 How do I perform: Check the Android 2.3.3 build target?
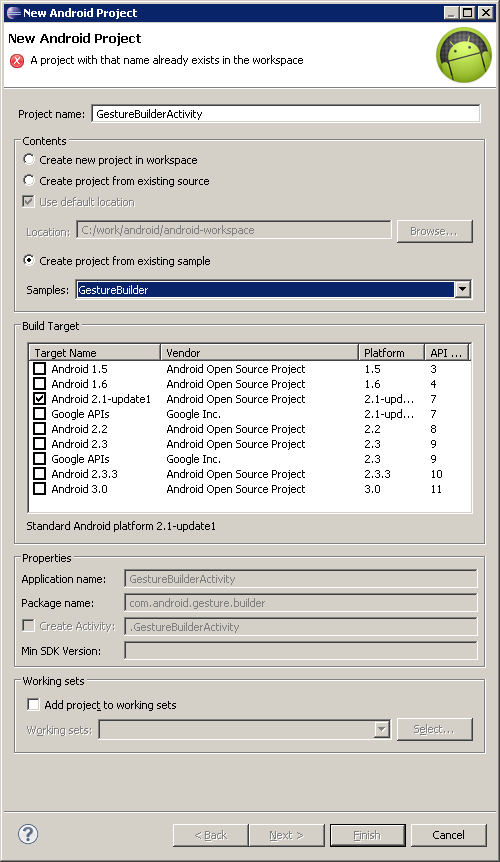coord(40,474)
